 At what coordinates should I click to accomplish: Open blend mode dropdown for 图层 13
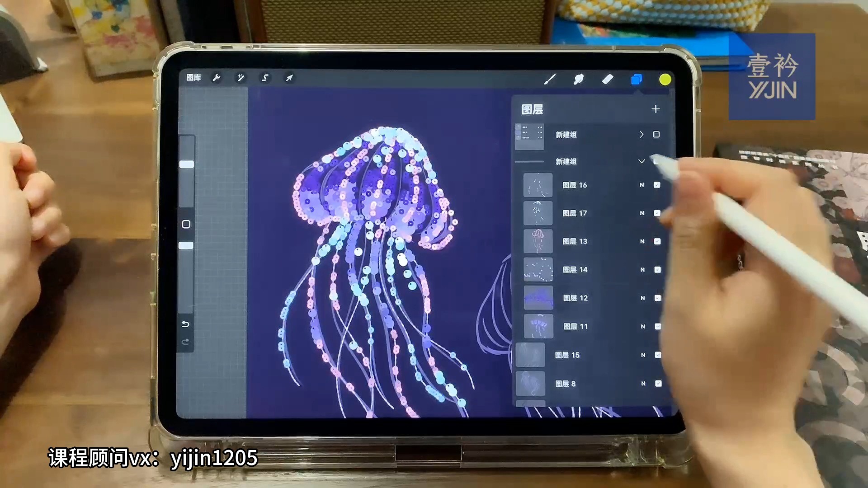(643, 241)
